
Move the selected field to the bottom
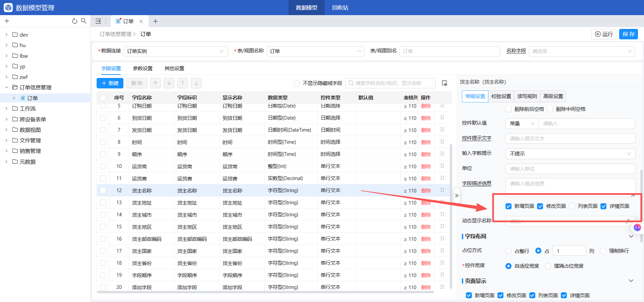[196, 83]
